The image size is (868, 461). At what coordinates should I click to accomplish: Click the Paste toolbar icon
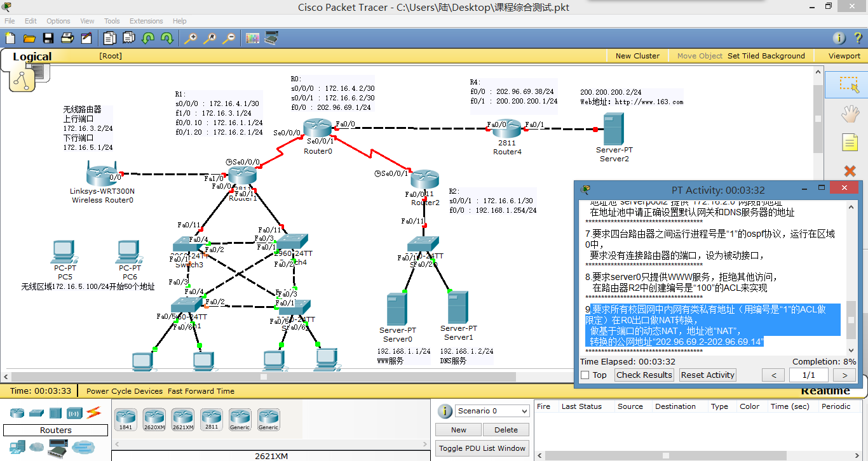tap(129, 38)
